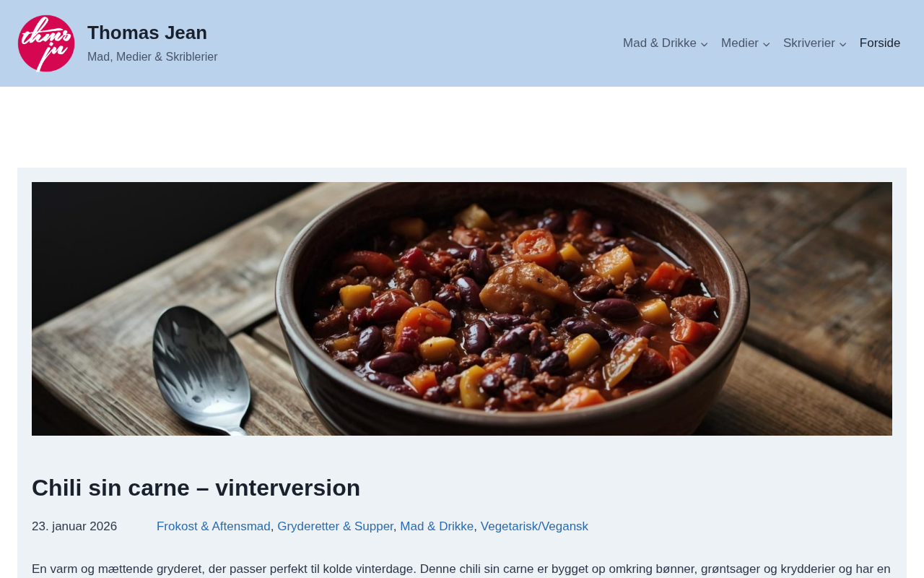Click the post date 23. januar 2026
The height and width of the screenshot is (578, 924).
click(x=74, y=527)
